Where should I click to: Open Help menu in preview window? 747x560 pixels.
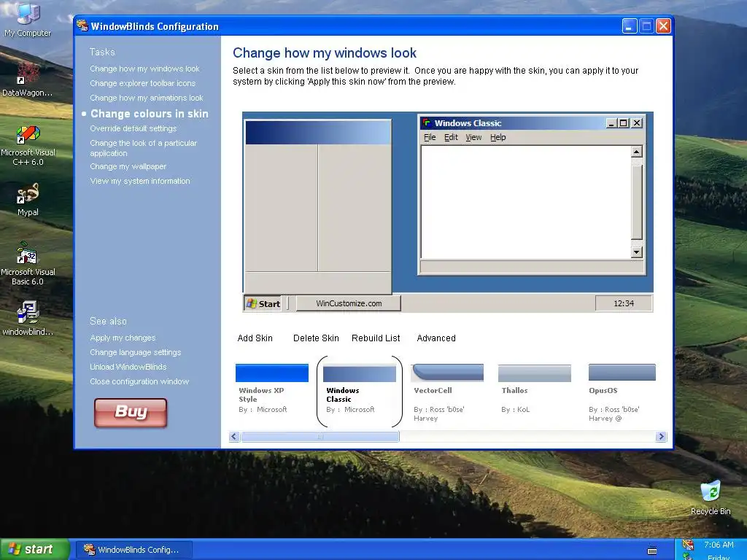pos(498,137)
